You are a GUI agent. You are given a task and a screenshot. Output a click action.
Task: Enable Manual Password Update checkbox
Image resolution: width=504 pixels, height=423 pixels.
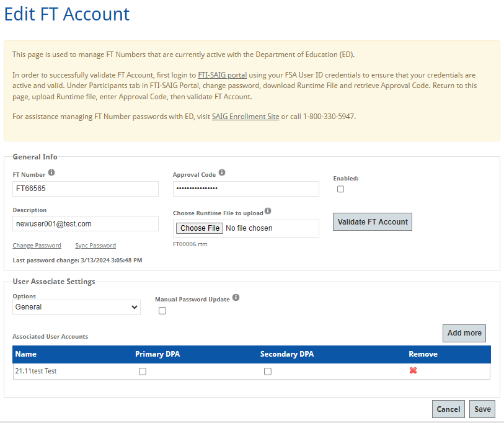[x=162, y=311]
